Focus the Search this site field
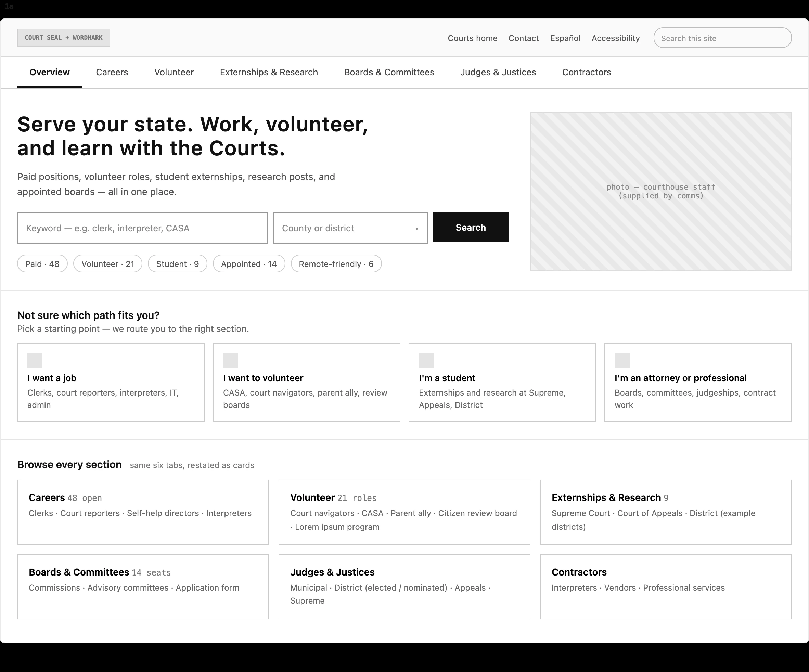809x672 pixels. (x=723, y=38)
